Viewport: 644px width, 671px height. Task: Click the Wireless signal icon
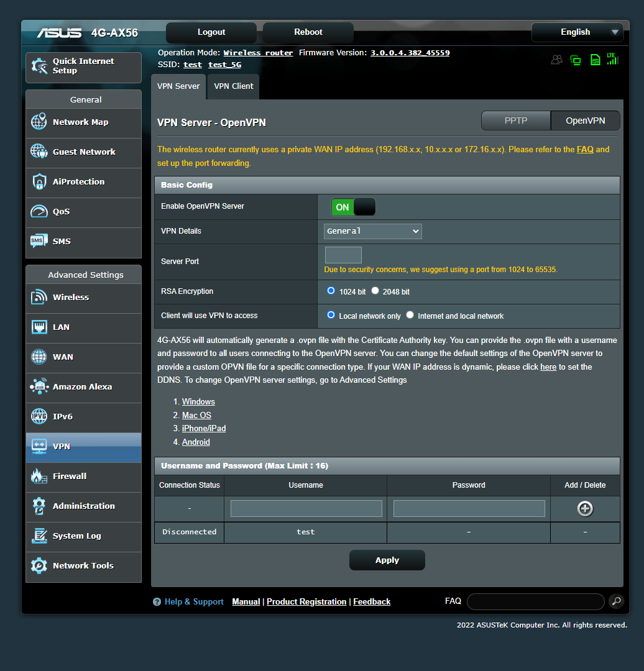click(39, 297)
